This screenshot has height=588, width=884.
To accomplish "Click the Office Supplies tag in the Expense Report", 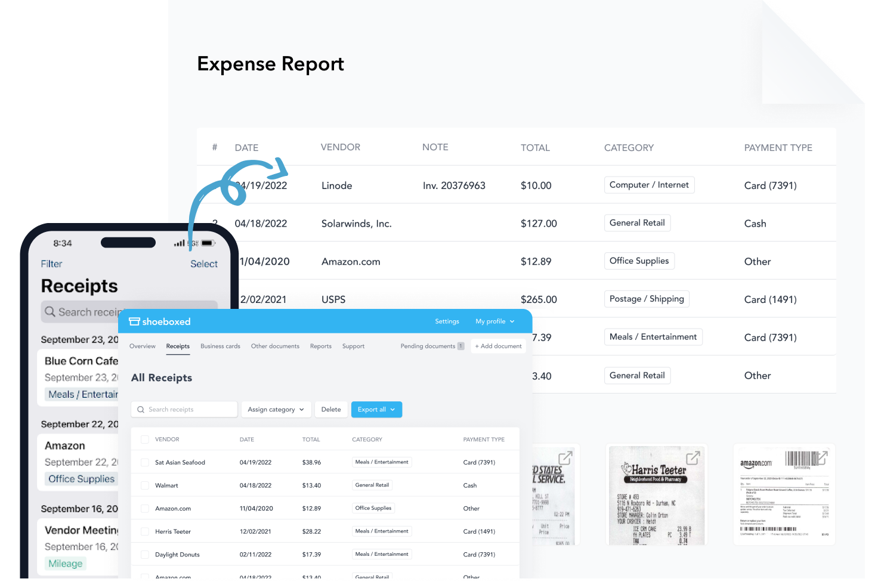I will [x=639, y=261].
